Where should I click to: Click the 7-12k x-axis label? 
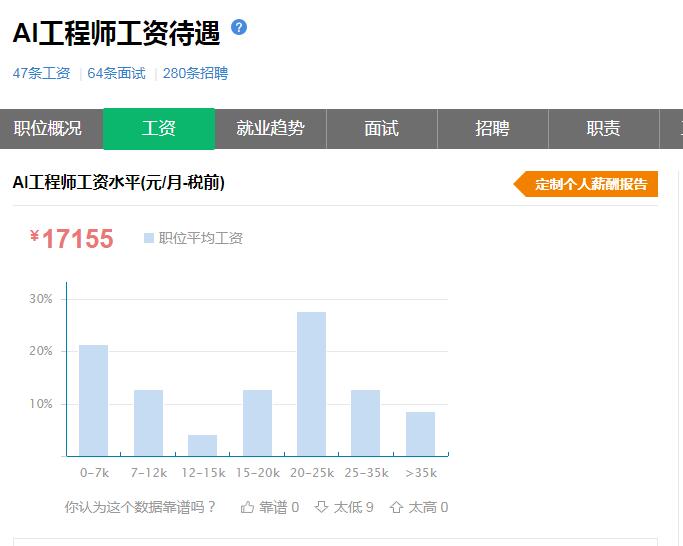[149, 473]
